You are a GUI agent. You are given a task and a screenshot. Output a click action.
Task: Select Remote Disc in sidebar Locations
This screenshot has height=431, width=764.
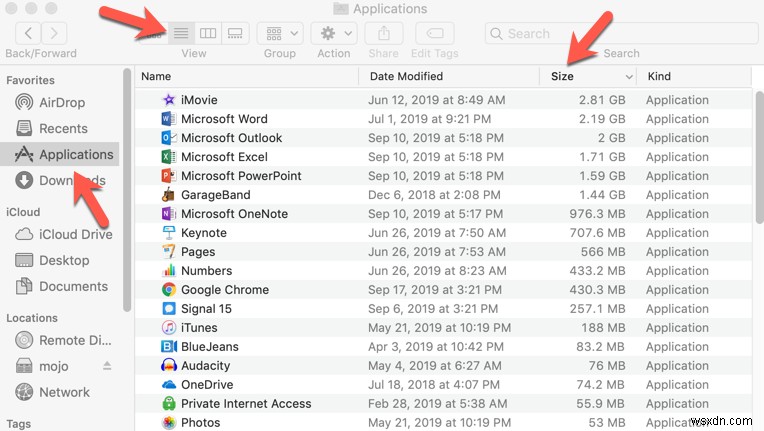click(63, 340)
